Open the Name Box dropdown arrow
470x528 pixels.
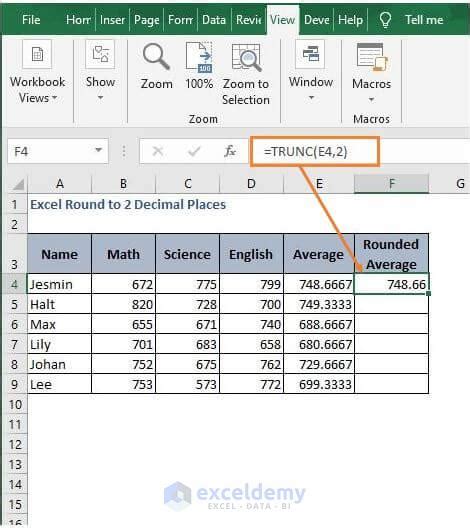(x=98, y=150)
